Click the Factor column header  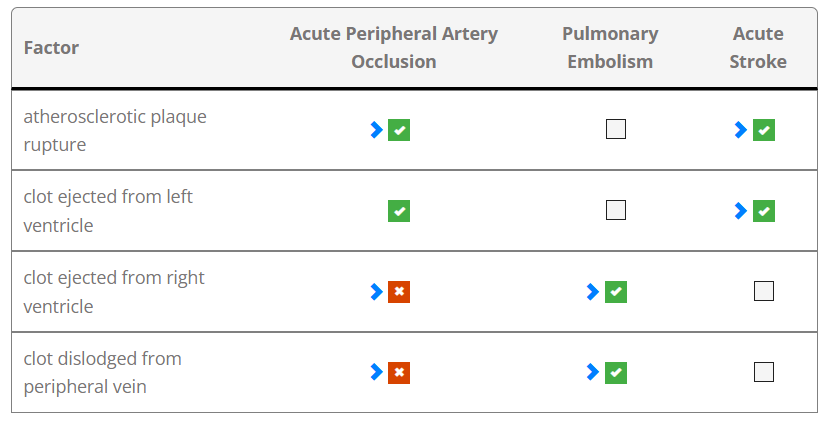(52, 48)
